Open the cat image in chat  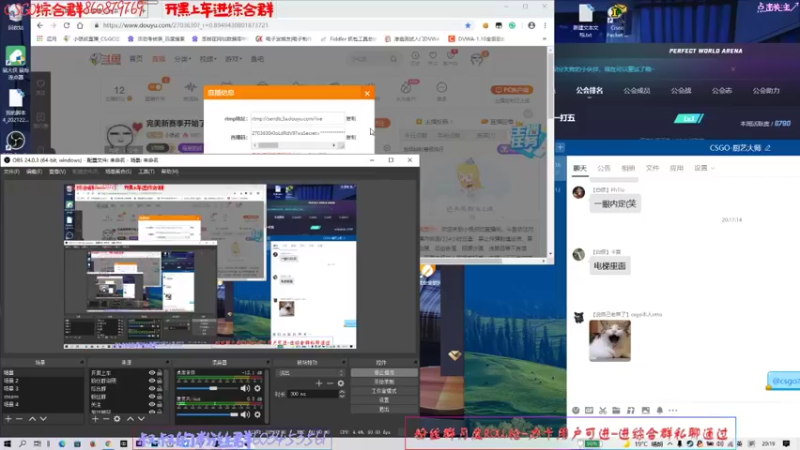point(610,341)
